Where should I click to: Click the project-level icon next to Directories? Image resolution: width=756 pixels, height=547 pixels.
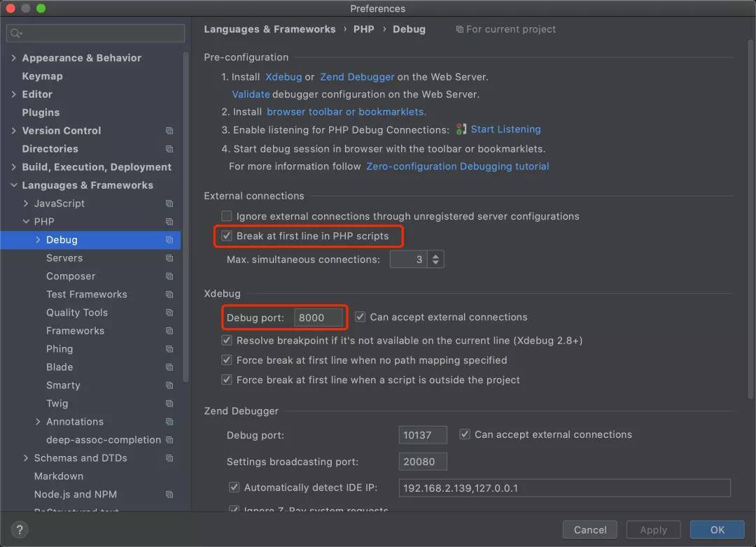(x=169, y=149)
